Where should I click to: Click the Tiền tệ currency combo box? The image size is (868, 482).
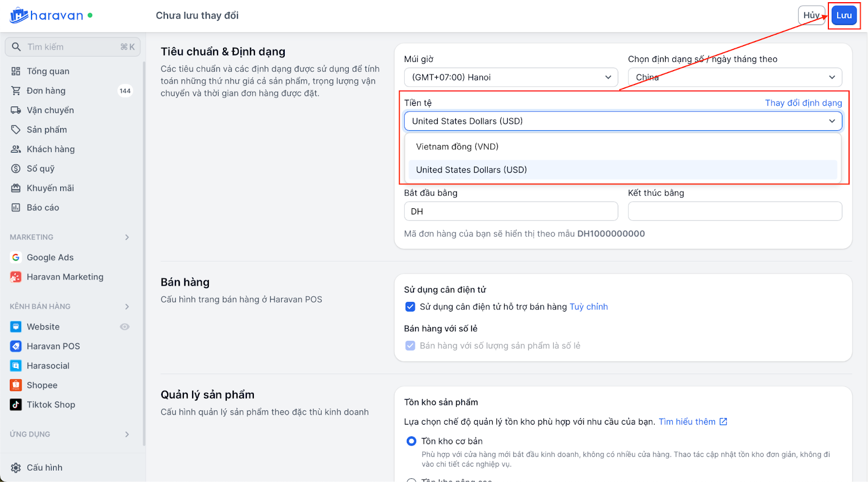pos(623,121)
